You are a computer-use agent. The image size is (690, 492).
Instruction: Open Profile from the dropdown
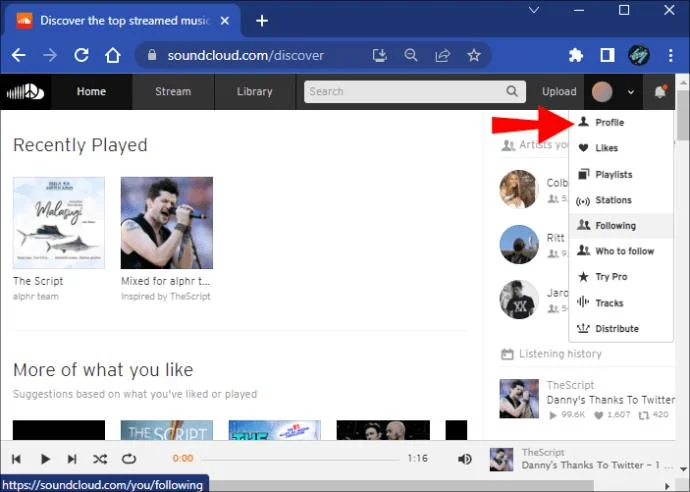(621, 122)
